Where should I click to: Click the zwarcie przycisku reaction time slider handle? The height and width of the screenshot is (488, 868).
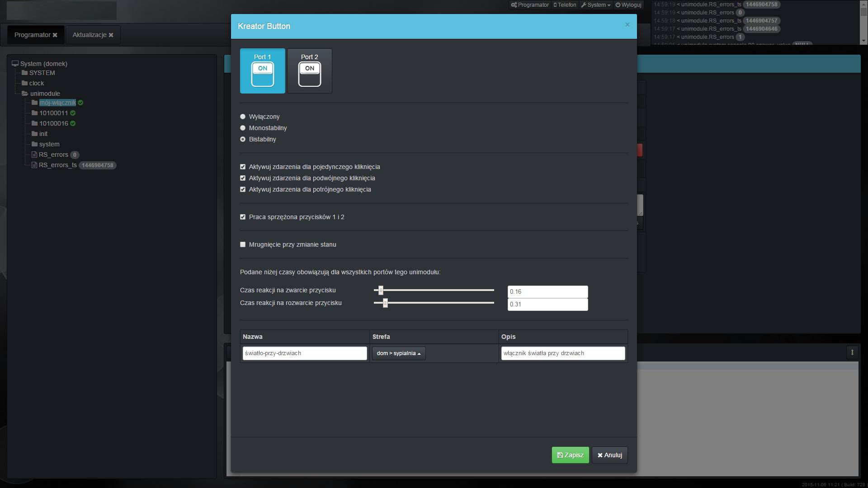pyautogui.click(x=381, y=290)
